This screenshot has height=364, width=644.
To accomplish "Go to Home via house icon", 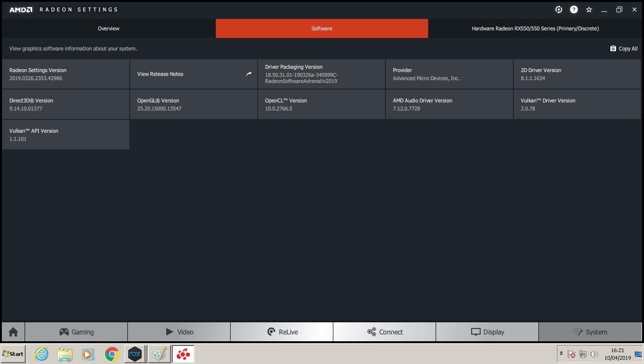I will [13, 332].
